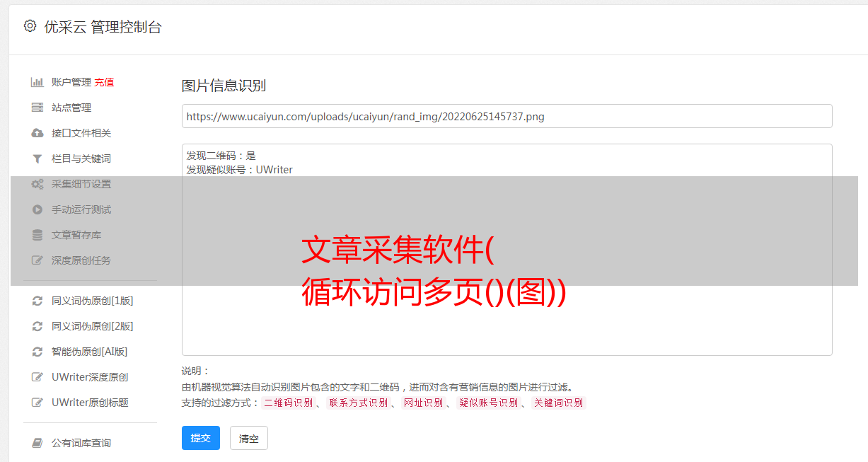Select 同义词伪原创[2版] in sidebar
Viewport: 868px width, 462px height.
pyautogui.click(x=93, y=326)
